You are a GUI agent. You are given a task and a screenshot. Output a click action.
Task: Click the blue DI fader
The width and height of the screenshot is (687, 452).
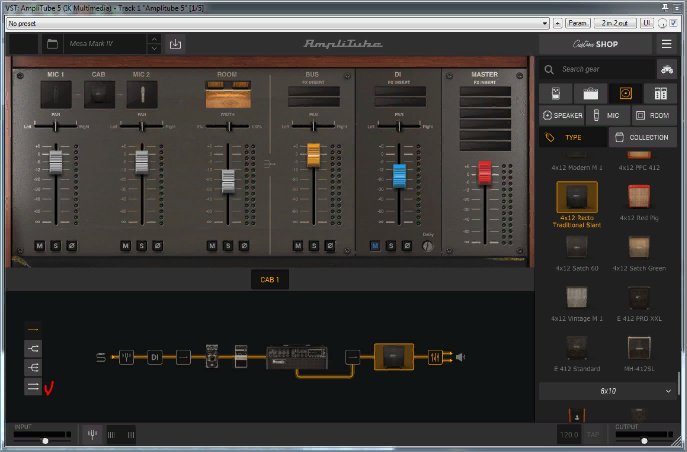tap(399, 176)
